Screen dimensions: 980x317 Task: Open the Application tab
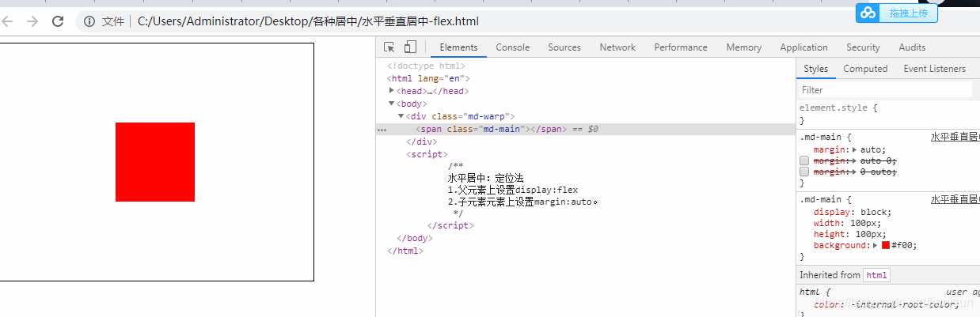pyautogui.click(x=803, y=47)
